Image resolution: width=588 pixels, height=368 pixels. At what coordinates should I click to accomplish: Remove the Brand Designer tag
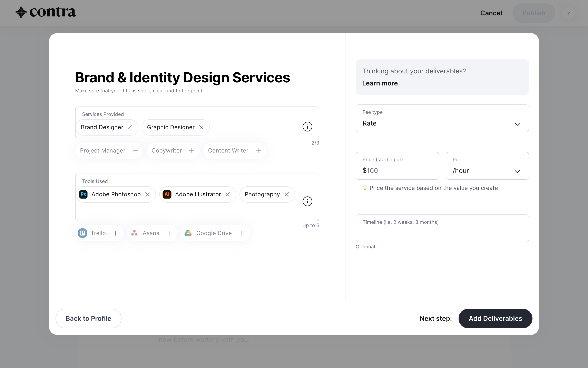coord(130,127)
